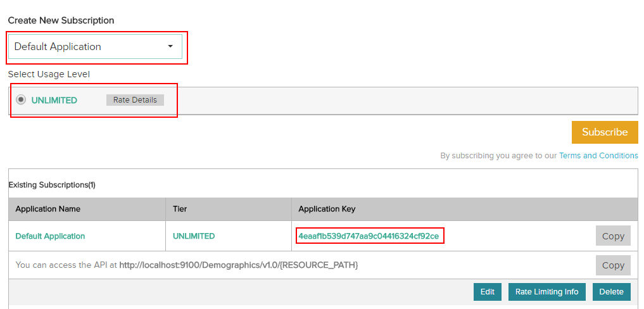Delete the Default Application subscription

[612, 292]
